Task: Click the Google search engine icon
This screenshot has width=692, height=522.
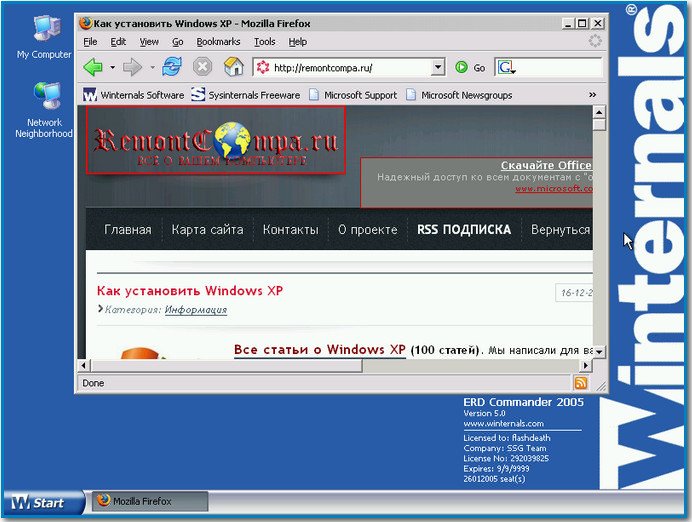Action: (x=507, y=68)
